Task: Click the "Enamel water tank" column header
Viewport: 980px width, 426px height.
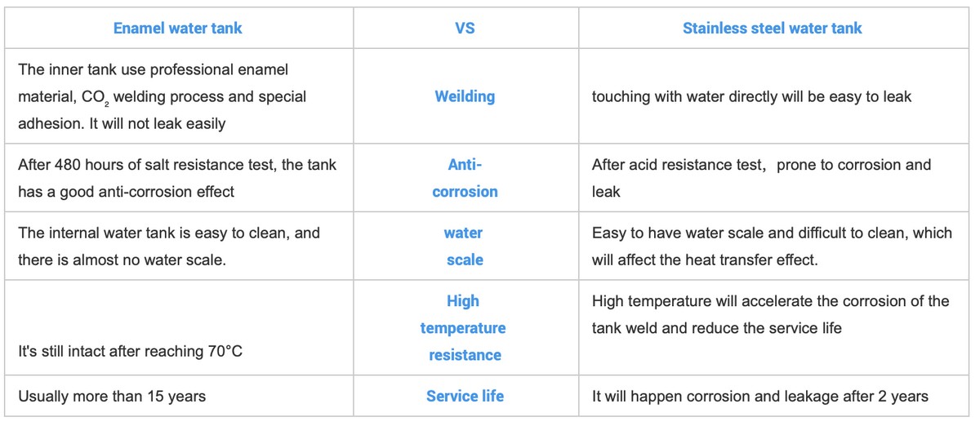Action: coord(177,28)
